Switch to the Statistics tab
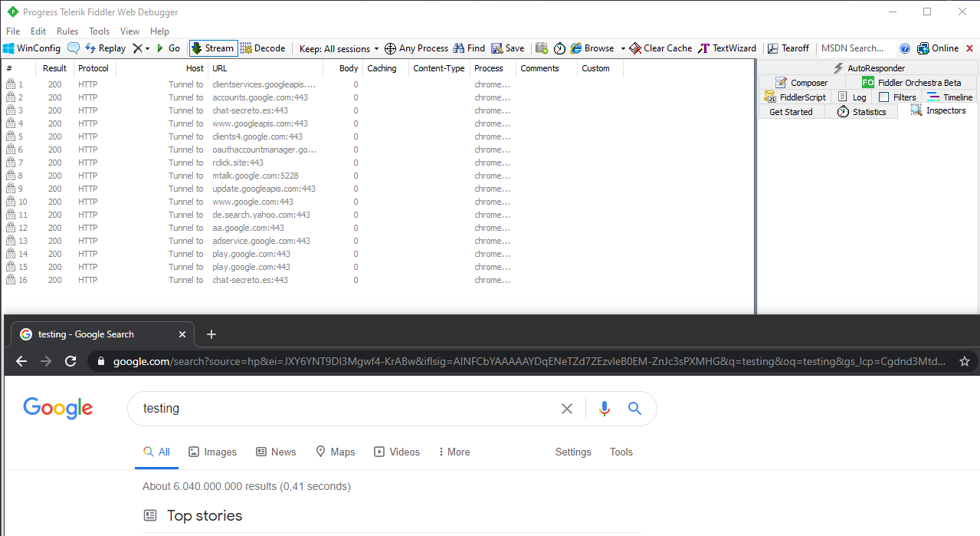Viewport: 980px width, 536px height. pyautogui.click(x=861, y=112)
